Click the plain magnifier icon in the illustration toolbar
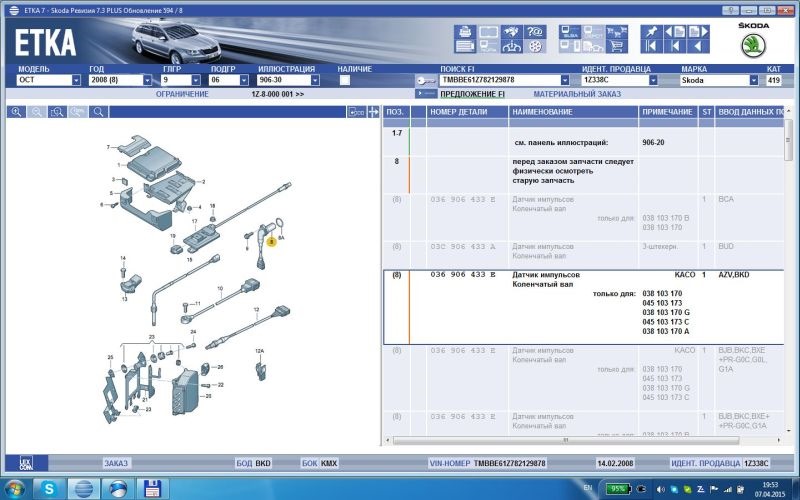 coord(98,112)
